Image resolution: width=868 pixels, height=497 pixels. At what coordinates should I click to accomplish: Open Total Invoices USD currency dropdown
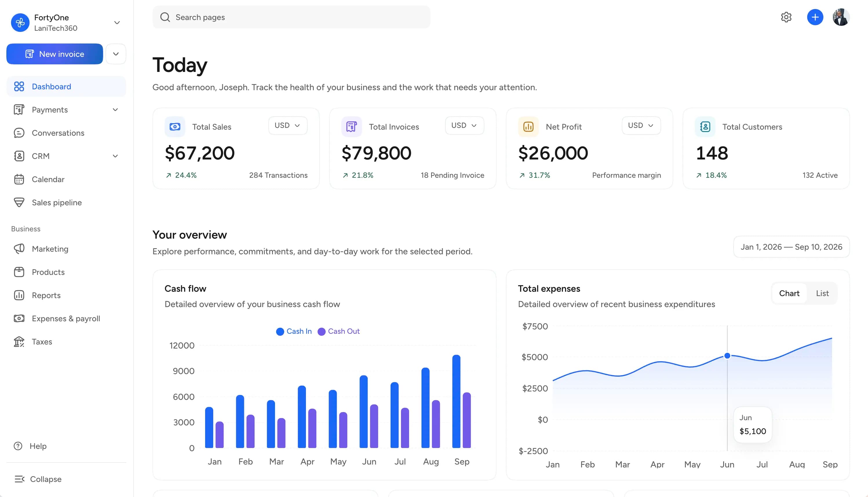click(x=464, y=125)
